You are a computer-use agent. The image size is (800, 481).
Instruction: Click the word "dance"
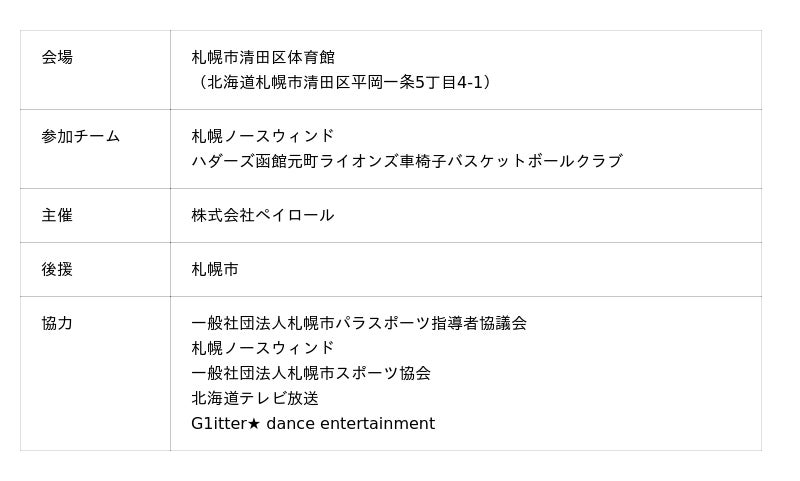pos(290,424)
